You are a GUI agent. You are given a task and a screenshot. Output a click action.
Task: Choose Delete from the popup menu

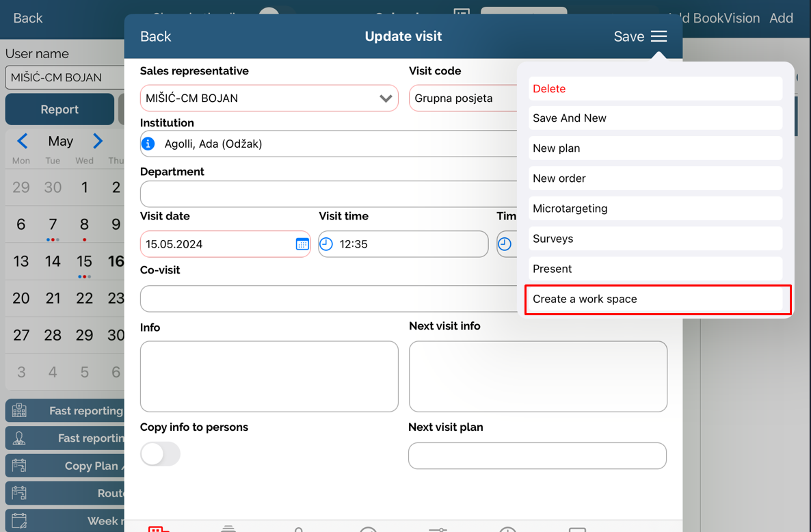(x=655, y=89)
